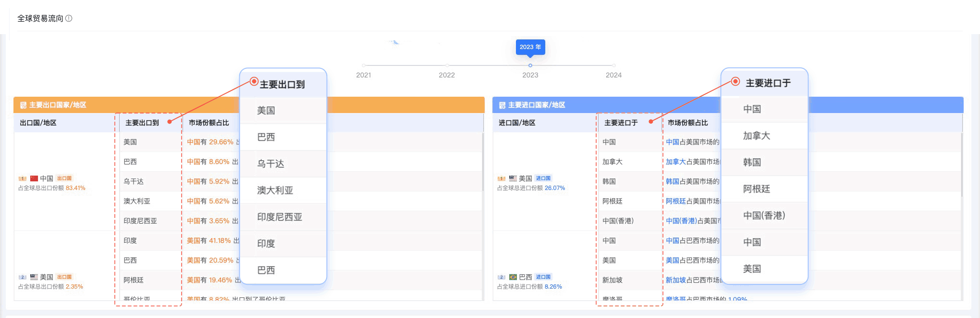Select the red radio dot beside 主要进口于 callout

pyautogui.click(x=735, y=81)
